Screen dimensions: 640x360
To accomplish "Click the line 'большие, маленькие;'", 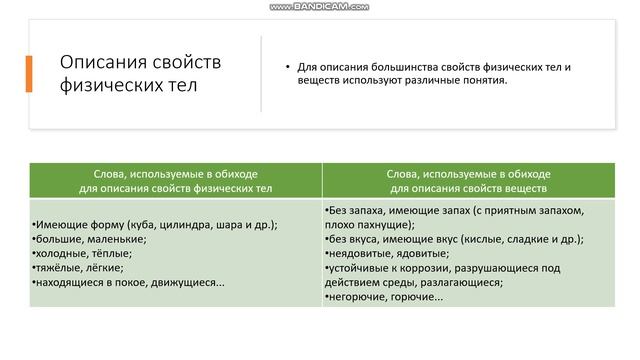I will click(89, 239).
